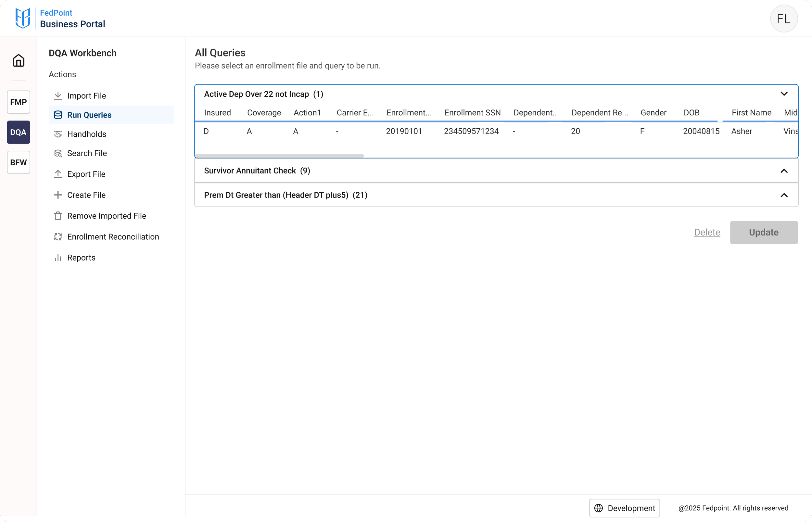812x522 pixels.
Task: Click the Enrollment SSN column header
Action: coord(473,112)
